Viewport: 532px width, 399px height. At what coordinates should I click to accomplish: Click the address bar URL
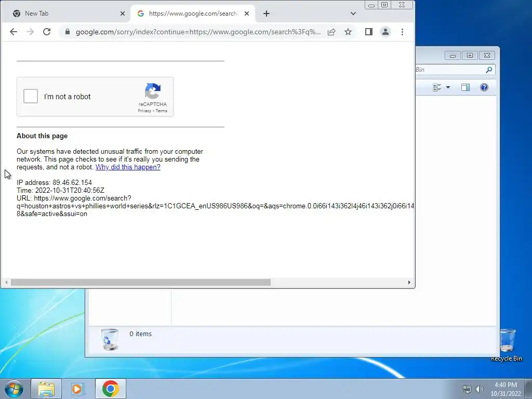(x=198, y=32)
